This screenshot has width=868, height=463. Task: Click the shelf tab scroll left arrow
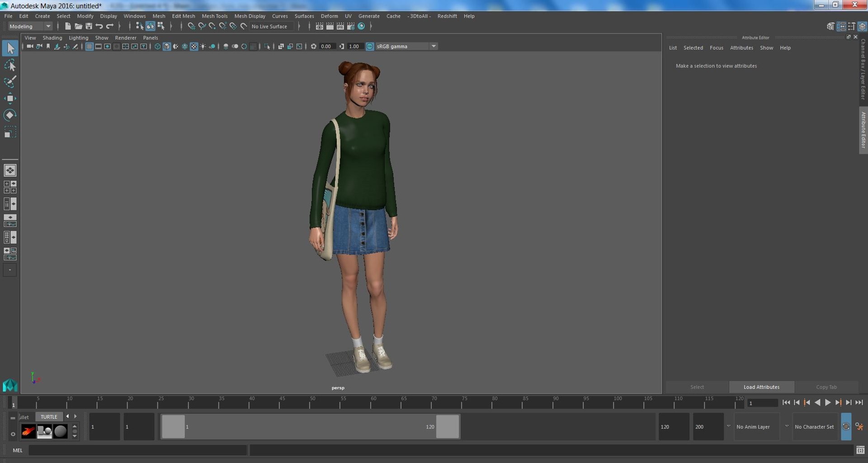67,416
